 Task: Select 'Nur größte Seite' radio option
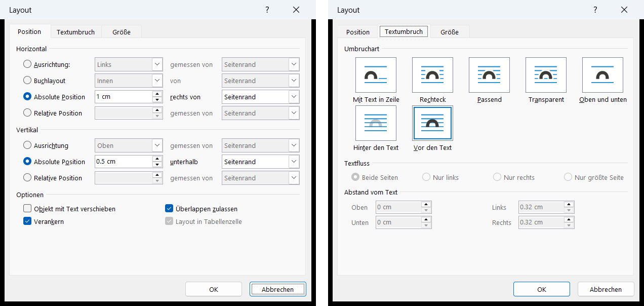[568, 177]
